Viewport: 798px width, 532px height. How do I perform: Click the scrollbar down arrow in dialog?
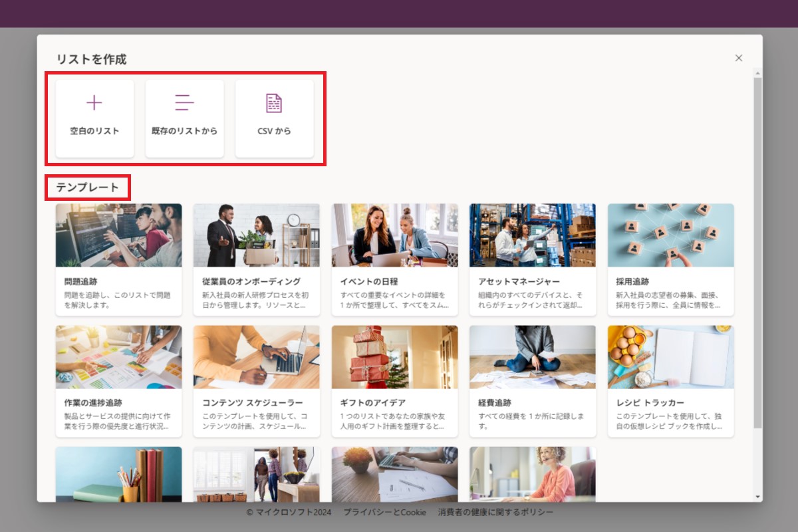pyautogui.click(x=757, y=497)
